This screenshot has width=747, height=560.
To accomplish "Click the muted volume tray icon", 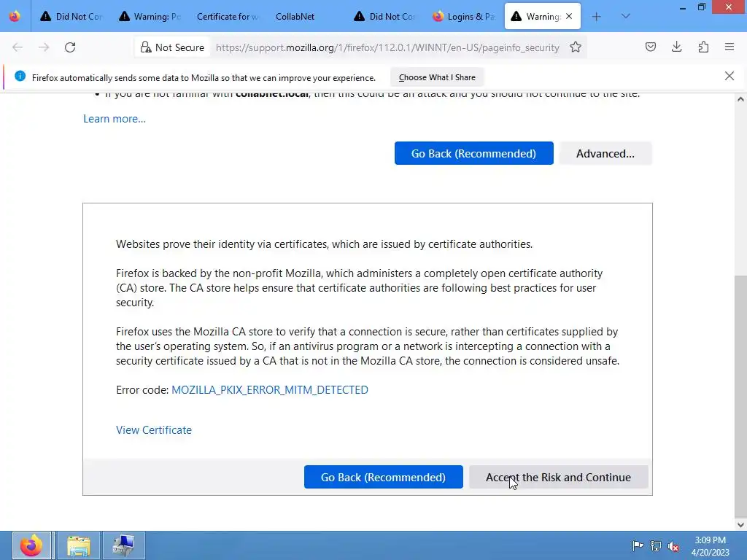I will point(673,545).
